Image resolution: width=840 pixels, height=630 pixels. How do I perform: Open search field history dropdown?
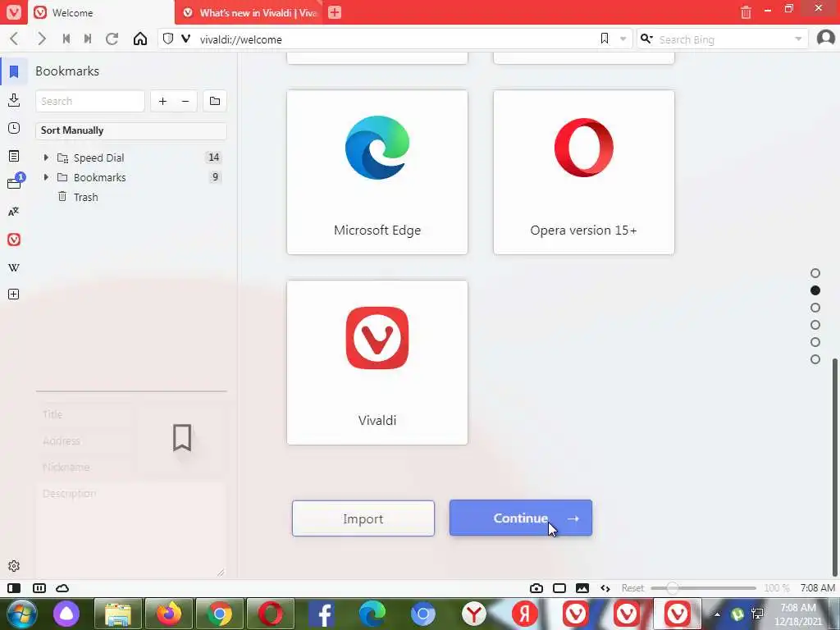(798, 39)
